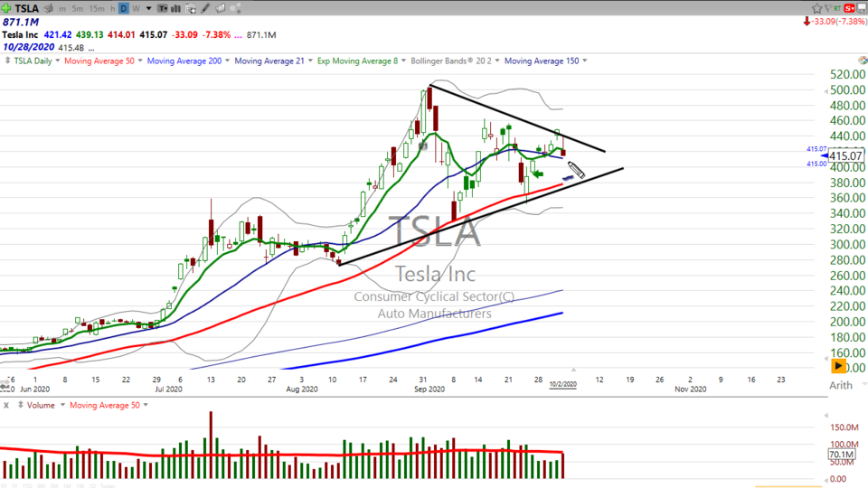This screenshot has width=868, height=488.
Task: Open the Exp Moving Average 8 dropdown
Action: [403, 61]
